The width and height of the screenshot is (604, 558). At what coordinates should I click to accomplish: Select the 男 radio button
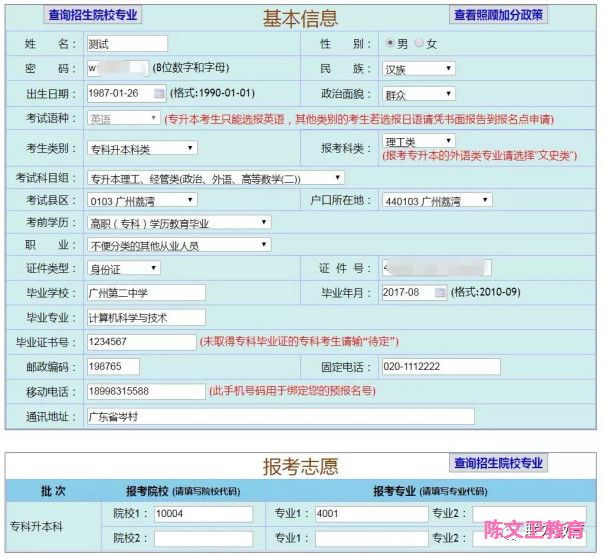coord(390,43)
